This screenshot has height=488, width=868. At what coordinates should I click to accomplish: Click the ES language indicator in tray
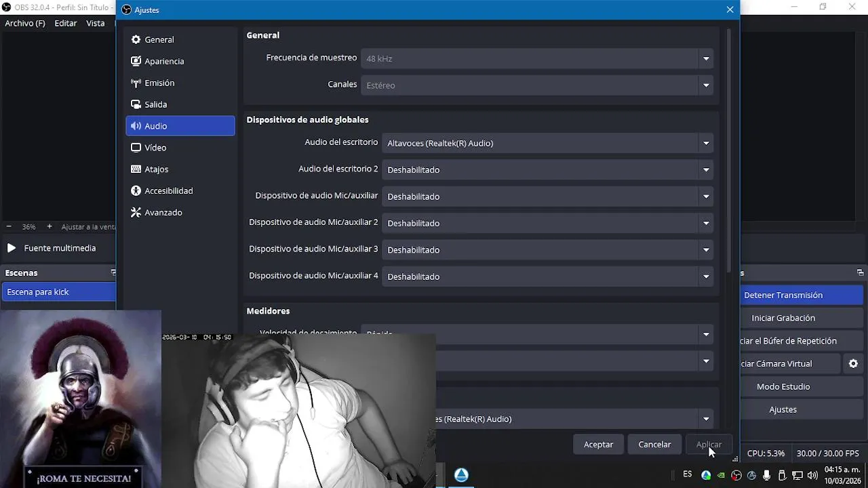pyautogui.click(x=688, y=474)
